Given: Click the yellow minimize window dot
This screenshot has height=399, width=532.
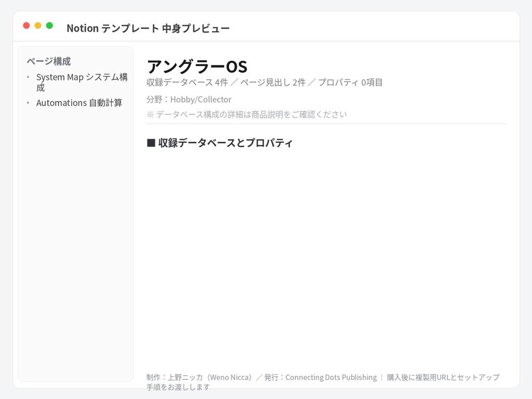Looking at the screenshot, I should pyautogui.click(x=38, y=25).
